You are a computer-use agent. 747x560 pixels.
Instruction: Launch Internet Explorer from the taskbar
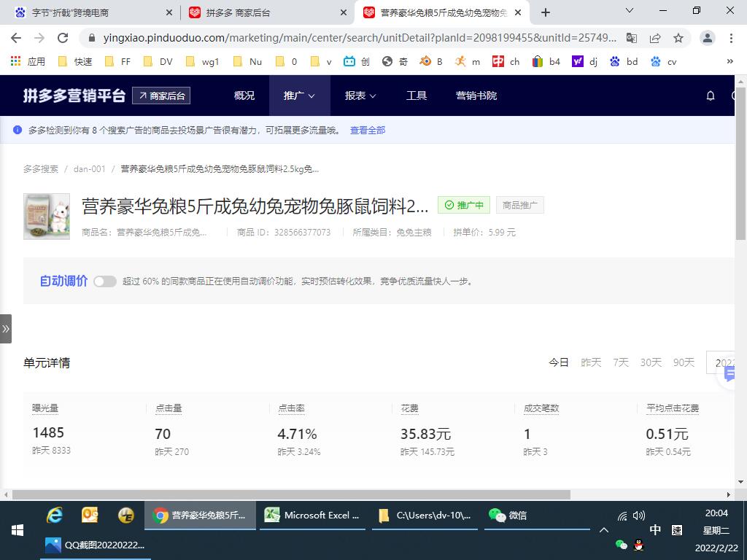tap(54, 516)
